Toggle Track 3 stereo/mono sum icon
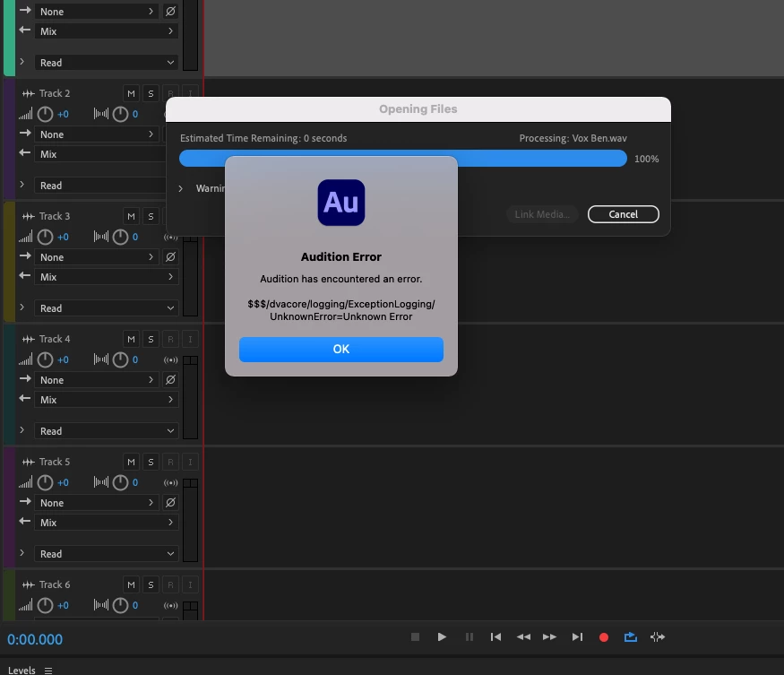This screenshot has height=675, width=784. (170, 238)
